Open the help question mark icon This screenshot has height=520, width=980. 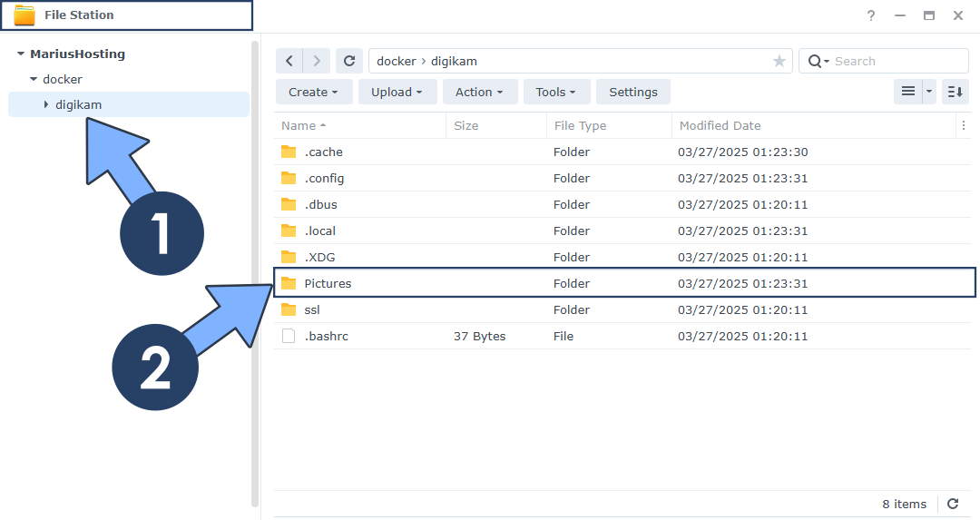click(871, 15)
